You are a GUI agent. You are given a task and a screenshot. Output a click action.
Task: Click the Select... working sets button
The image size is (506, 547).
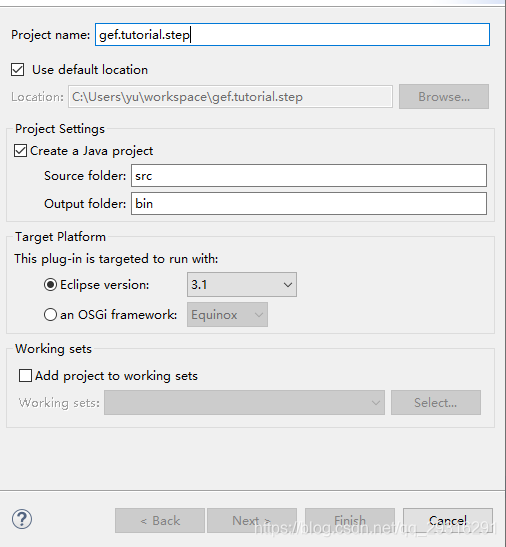(436, 403)
